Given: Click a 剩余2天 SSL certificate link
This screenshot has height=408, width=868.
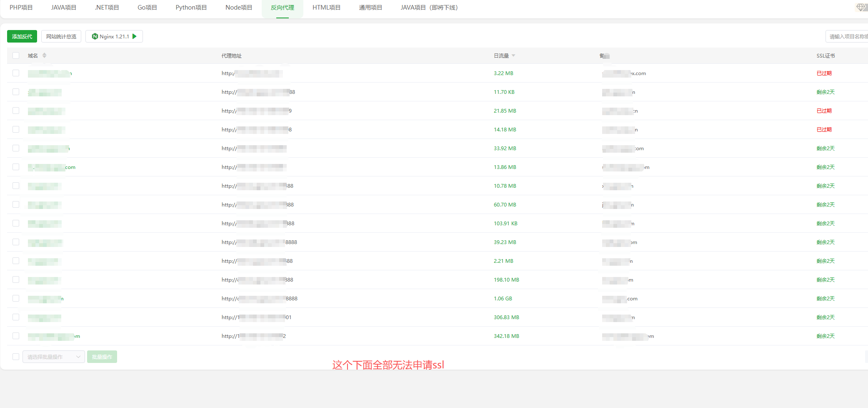Looking at the screenshot, I should (825, 92).
